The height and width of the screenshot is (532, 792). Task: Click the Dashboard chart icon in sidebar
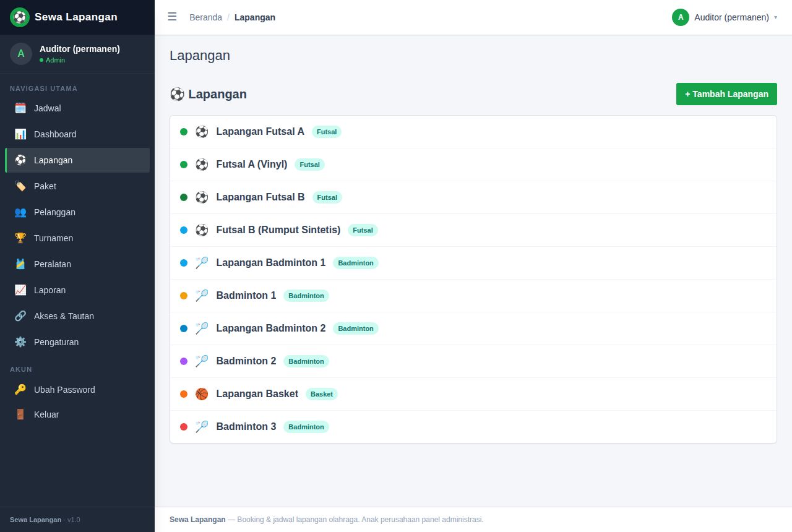click(x=20, y=134)
